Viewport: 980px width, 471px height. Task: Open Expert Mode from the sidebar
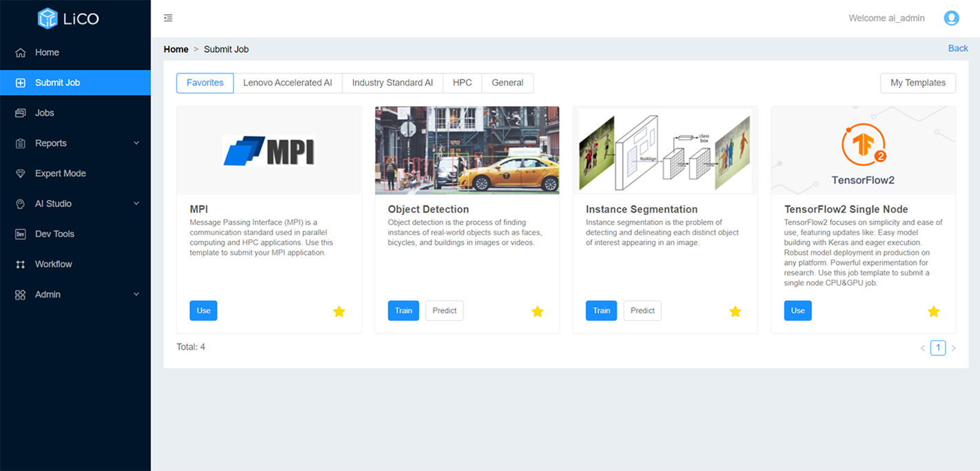(60, 174)
